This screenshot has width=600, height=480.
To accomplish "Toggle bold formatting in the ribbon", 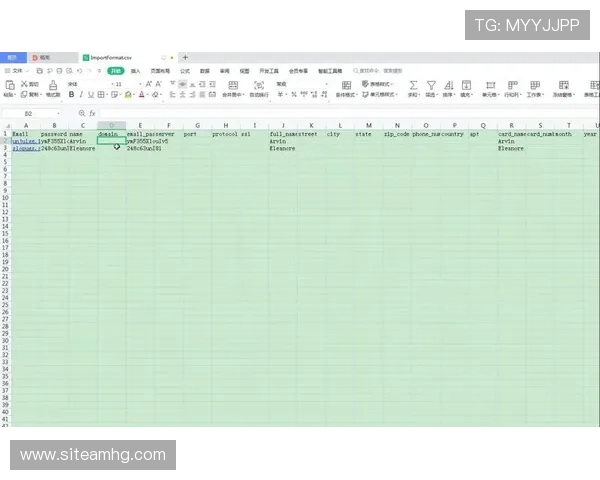I will click(71, 95).
